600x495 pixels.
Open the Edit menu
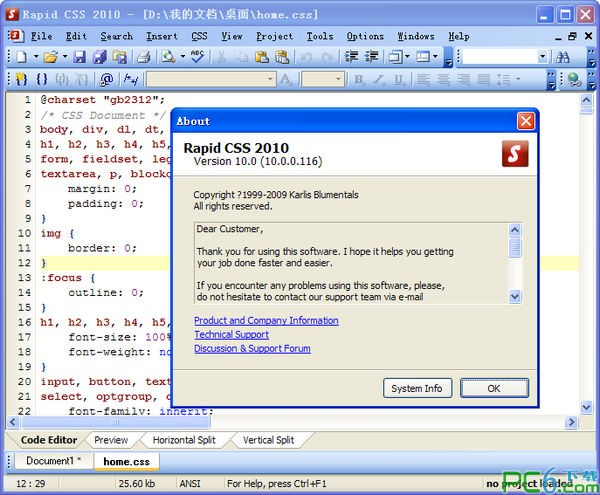[76, 36]
